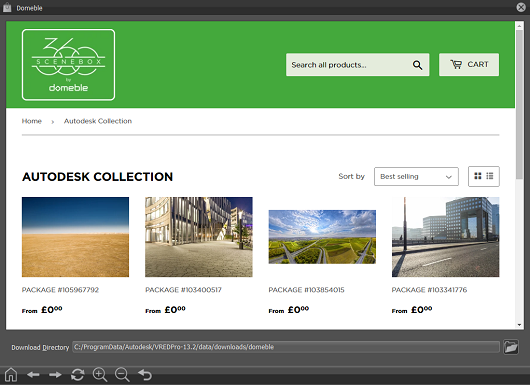Go back using the left arrow icon
The height and width of the screenshot is (385, 530).
[33, 375]
